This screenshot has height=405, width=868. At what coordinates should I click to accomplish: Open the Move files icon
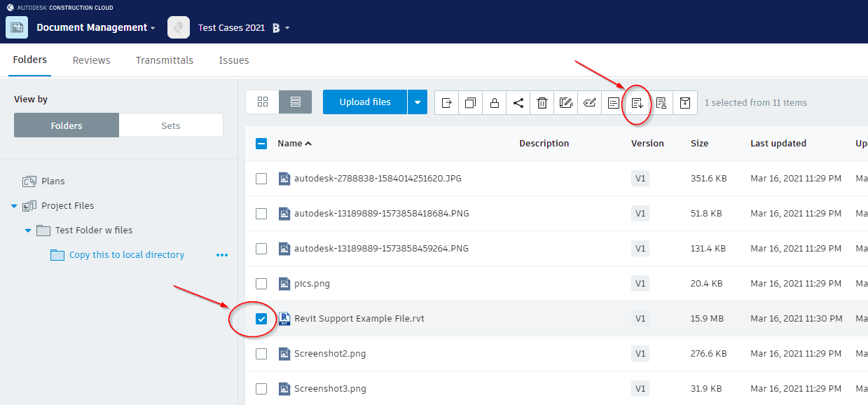pyautogui.click(x=446, y=102)
